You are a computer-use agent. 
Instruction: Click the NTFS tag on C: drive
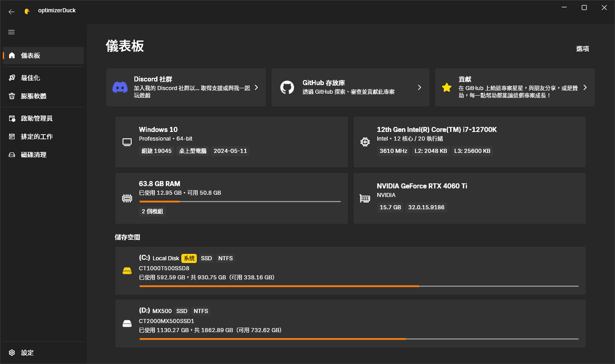[x=225, y=258]
